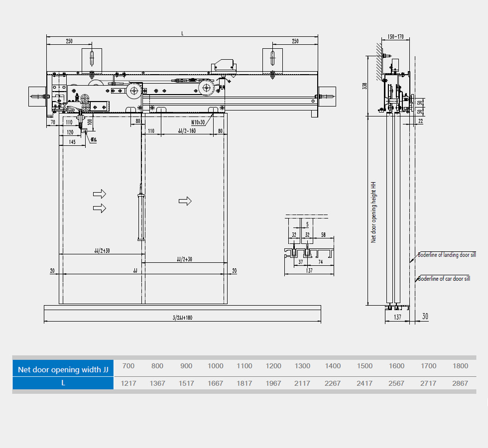Click the 'JJ/2-160' dimension label

(186, 131)
